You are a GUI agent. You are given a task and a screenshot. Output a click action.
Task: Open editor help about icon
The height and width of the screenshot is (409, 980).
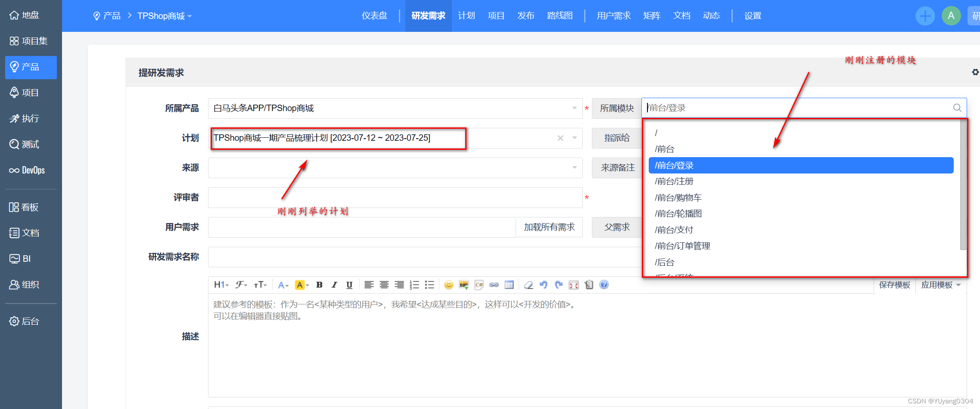604,285
